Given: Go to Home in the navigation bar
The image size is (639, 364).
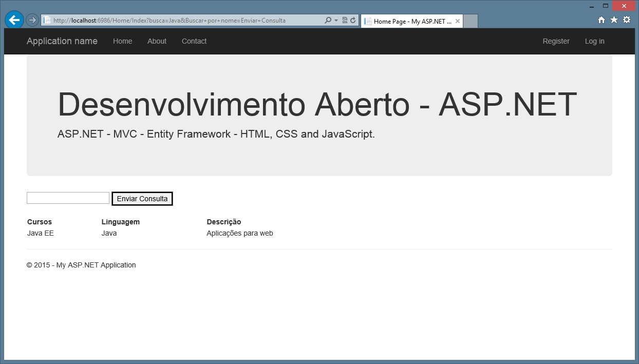Looking at the screenshot, I should [x=123, y=41].
